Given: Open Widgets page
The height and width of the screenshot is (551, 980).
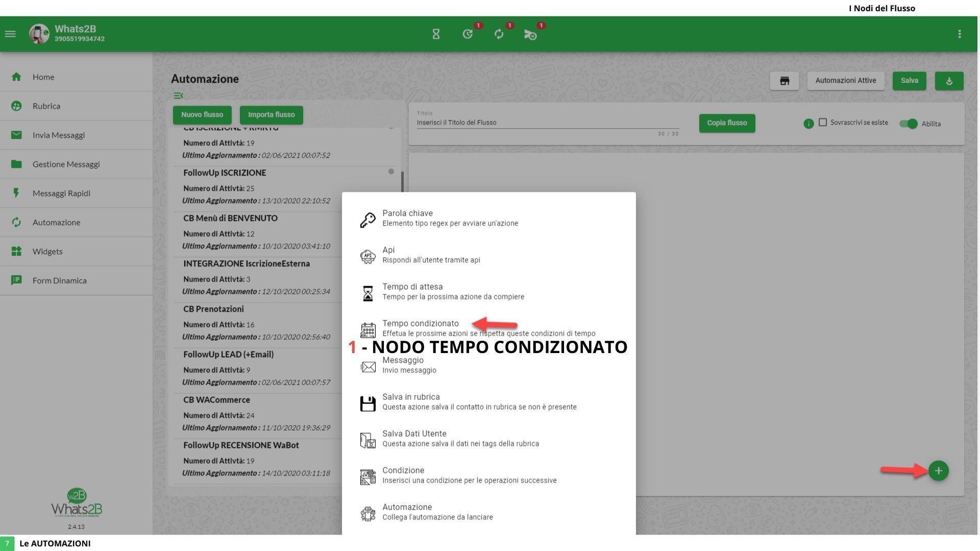Looking at the screenshot, I should pyautogui.click(x=77, y=252).
